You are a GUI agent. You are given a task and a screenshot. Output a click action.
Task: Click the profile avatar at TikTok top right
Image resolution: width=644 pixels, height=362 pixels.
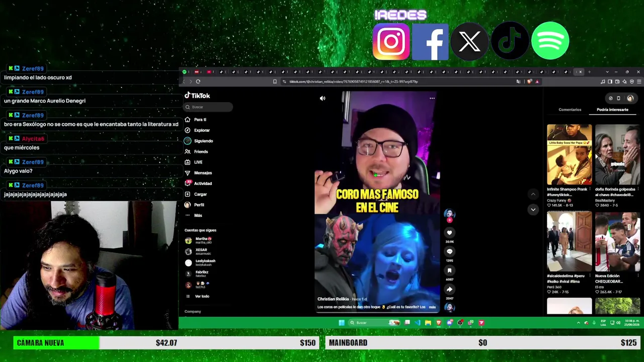click(x=630, y=99)
